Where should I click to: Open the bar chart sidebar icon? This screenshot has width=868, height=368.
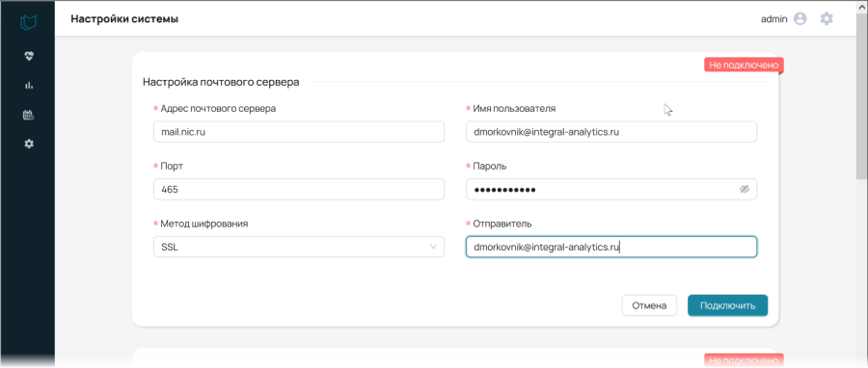coord(29,85)
